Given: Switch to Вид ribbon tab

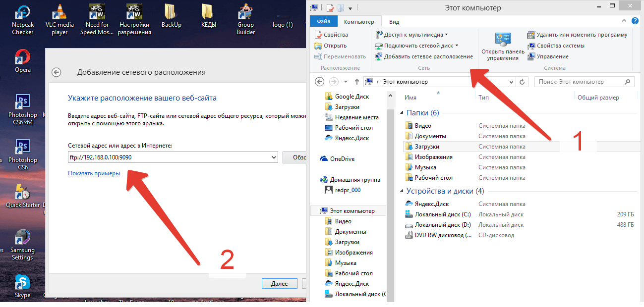Looking at the screenshot, I should [x=394, y=22].
